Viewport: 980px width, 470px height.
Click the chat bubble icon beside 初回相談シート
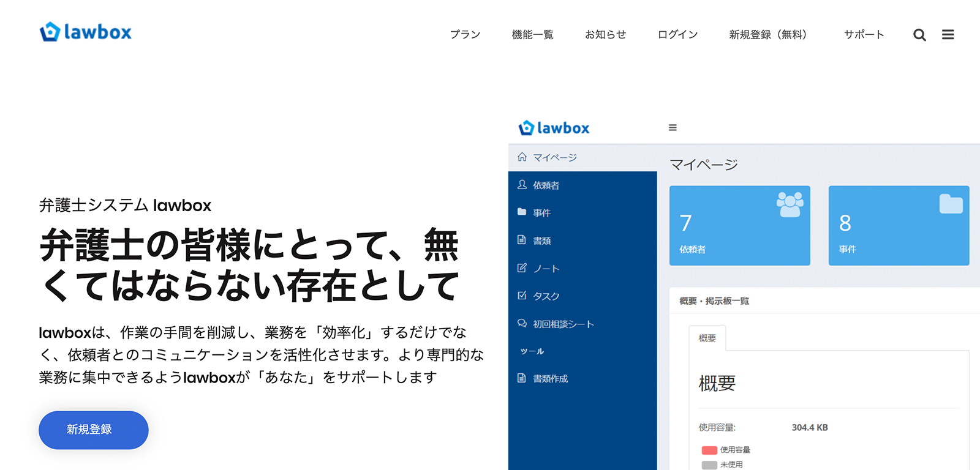[x=522, y=323]
